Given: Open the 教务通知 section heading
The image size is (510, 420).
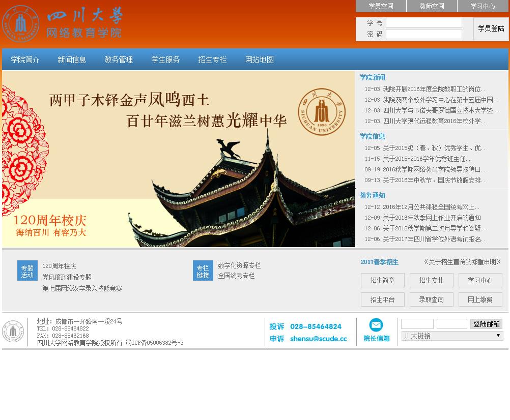Looking at the screenshot, I should tap(373, 195).
